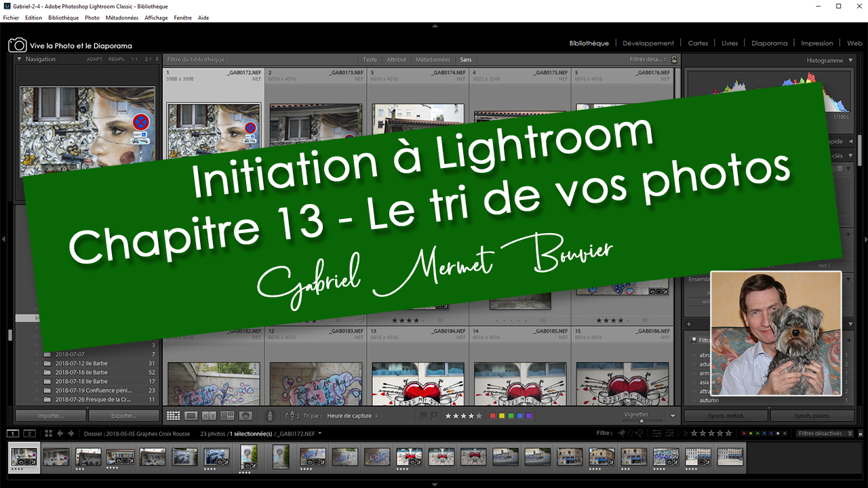
Task: Switch to Loupe view mode
Action: click(x=191, y=415)
